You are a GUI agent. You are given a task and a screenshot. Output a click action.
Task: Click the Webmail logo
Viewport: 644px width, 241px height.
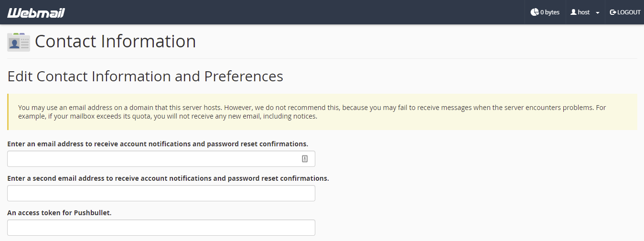tap(36, 12)
